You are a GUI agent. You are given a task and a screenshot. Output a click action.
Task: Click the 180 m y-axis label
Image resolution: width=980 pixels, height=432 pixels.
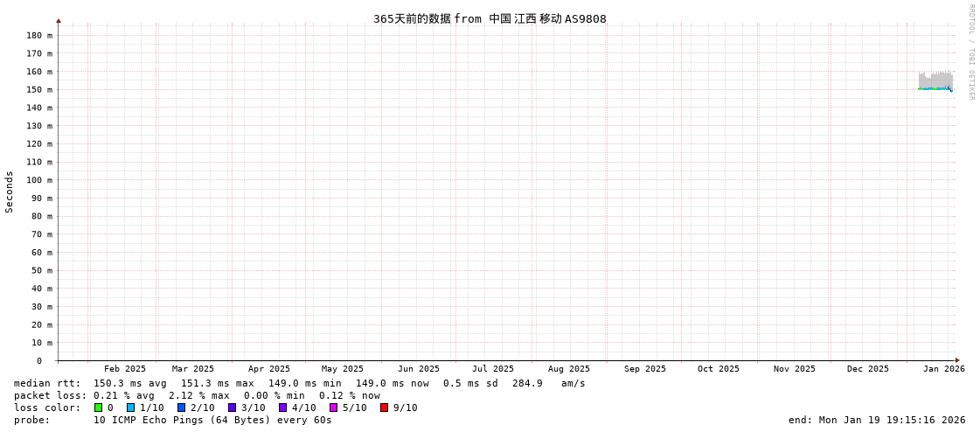point(38,35)
